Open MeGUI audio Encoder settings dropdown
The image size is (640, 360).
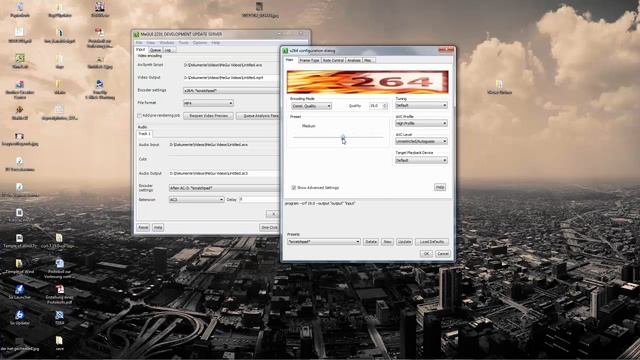pyautogui.click(x=224, y=188)
